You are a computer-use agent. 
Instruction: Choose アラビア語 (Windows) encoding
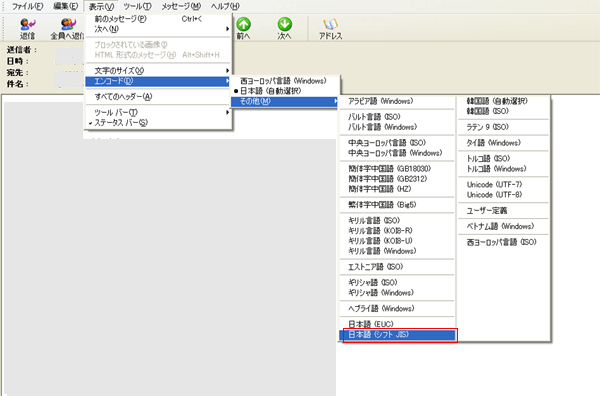coord(397,101)
